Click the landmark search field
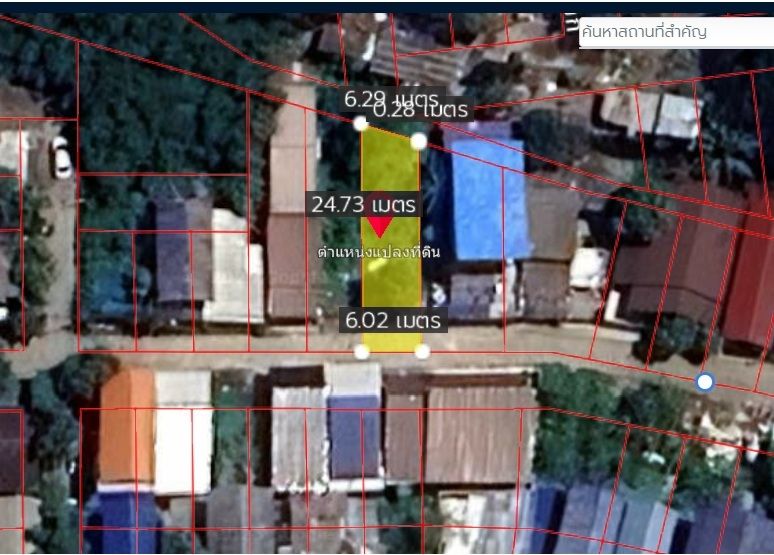This screenshot has height=555, width=774. [676, 32]
